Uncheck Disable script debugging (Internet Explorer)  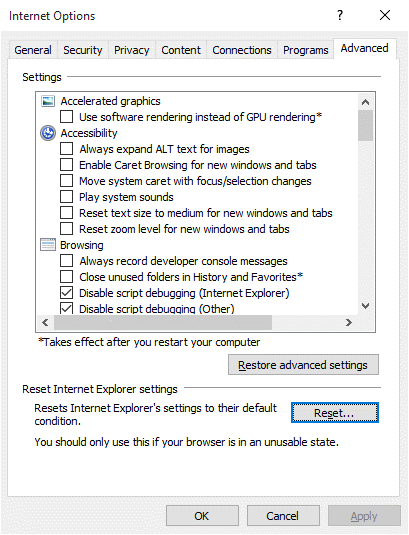[x=66, y=293]
